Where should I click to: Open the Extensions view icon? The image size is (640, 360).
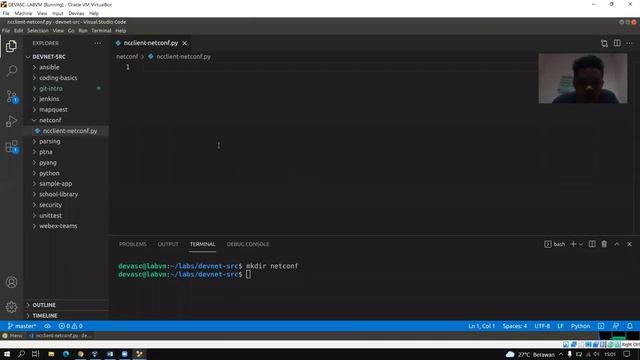[x=11, y=147]
